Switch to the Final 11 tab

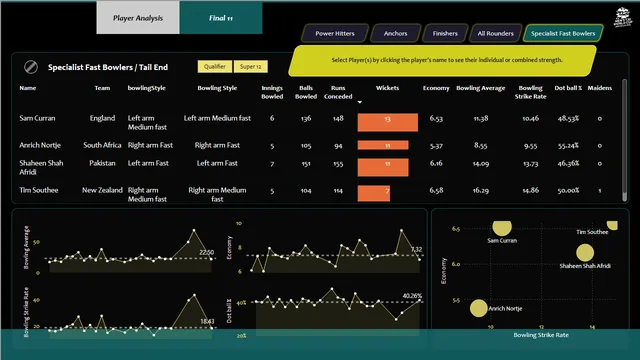[221, 18]
